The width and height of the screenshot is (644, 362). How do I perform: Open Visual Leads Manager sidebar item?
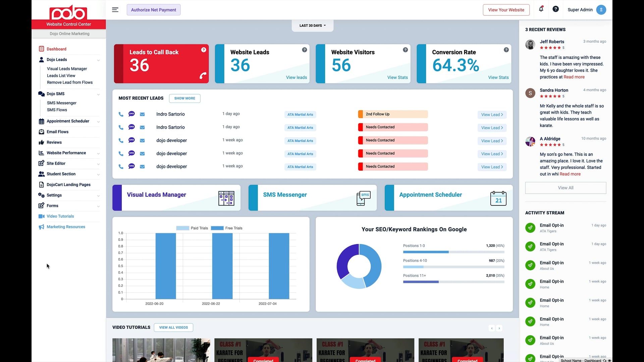click(67, 69)
